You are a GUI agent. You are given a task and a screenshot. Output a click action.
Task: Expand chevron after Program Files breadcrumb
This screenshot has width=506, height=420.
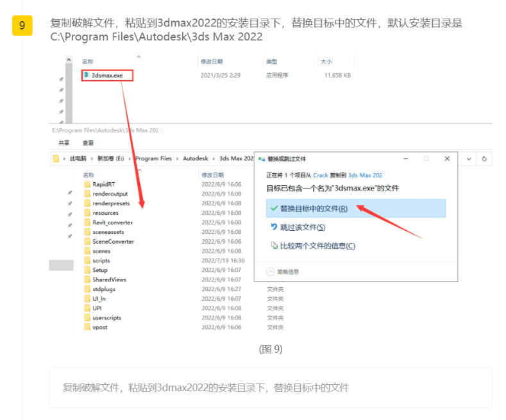(x=178, y=159)
